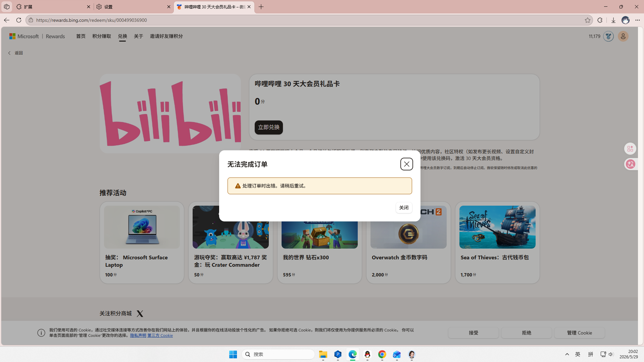
Task: Close the 设置 tab
Action: (169, 7)
